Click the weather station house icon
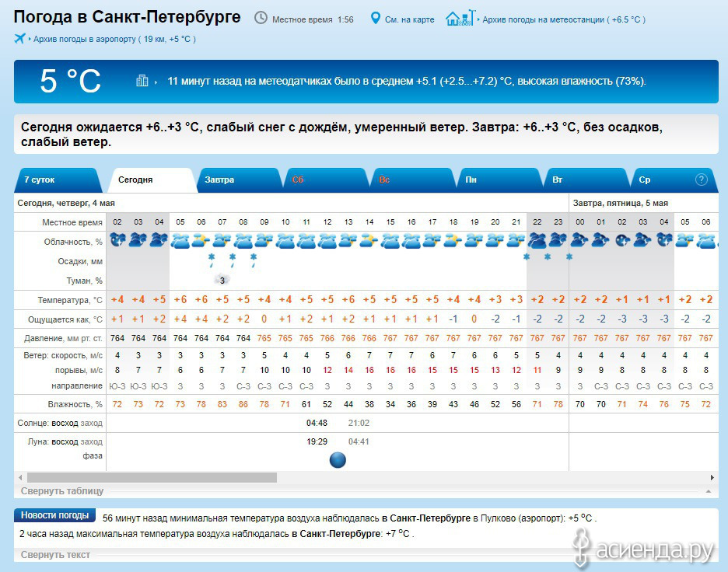 coord(460,18)
